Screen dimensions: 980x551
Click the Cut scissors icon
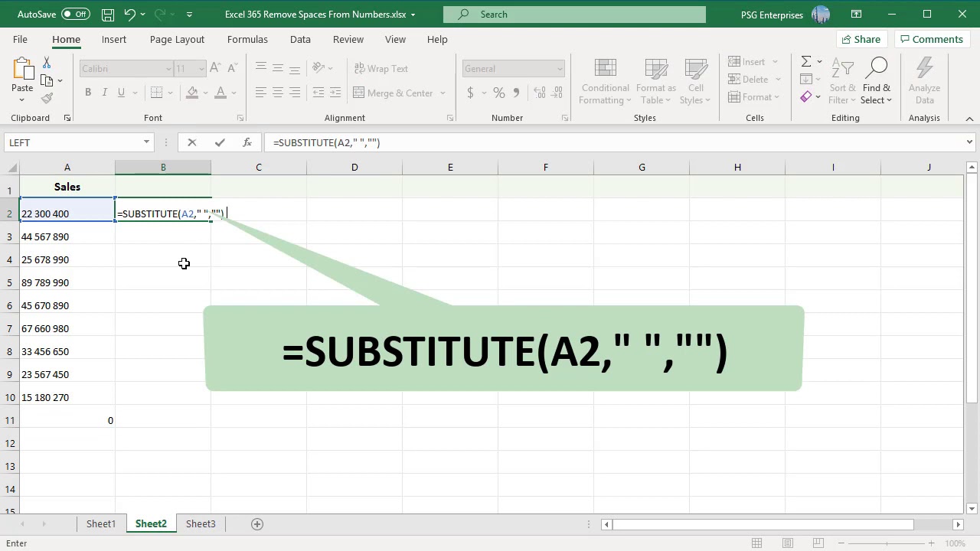coord(47,64)
